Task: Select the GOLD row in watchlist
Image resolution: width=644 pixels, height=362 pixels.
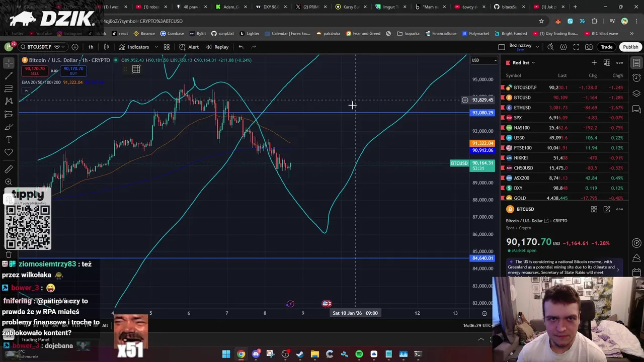Action: (x=563, y=198)
